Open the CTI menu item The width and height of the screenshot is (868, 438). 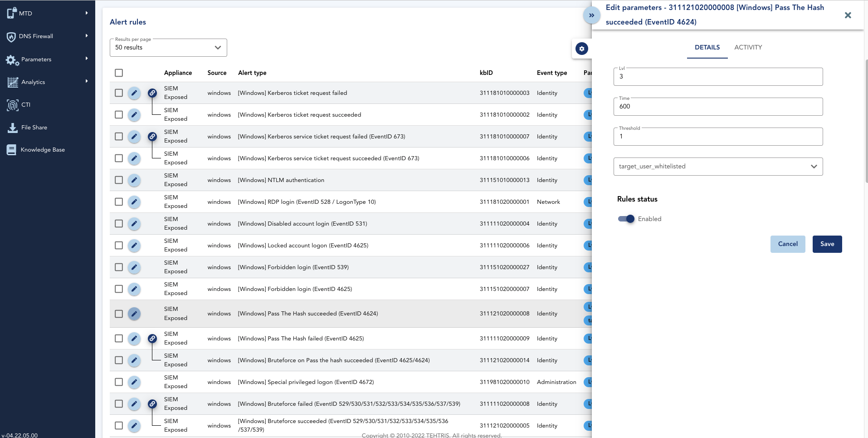(x=26, y=105)
